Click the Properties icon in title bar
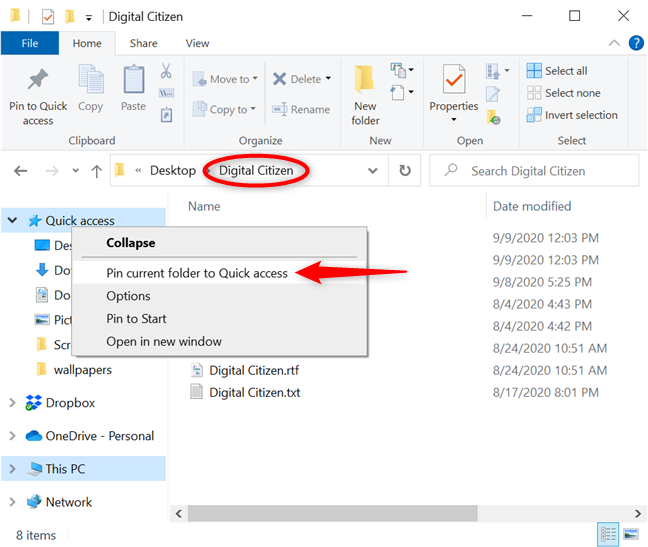The height and width of the screenshot is (547, 648). coord(48,17)
